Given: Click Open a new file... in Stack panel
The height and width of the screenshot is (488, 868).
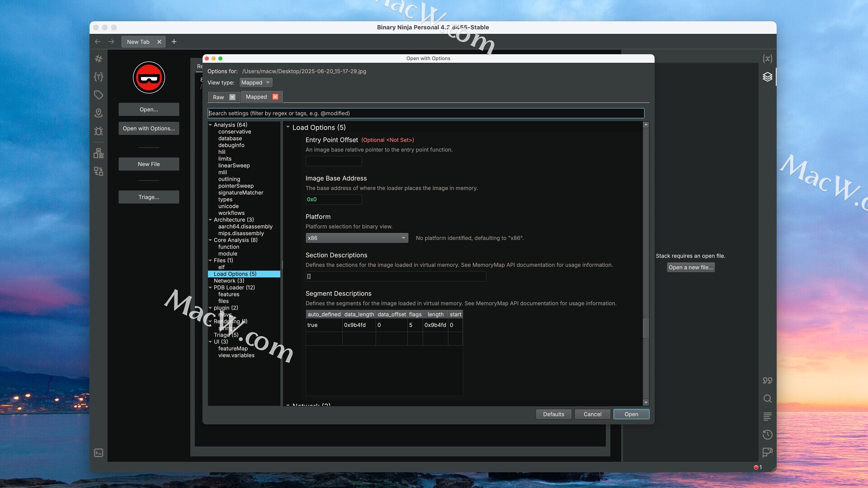Looking at the screenshot, I should pos(691,267).
